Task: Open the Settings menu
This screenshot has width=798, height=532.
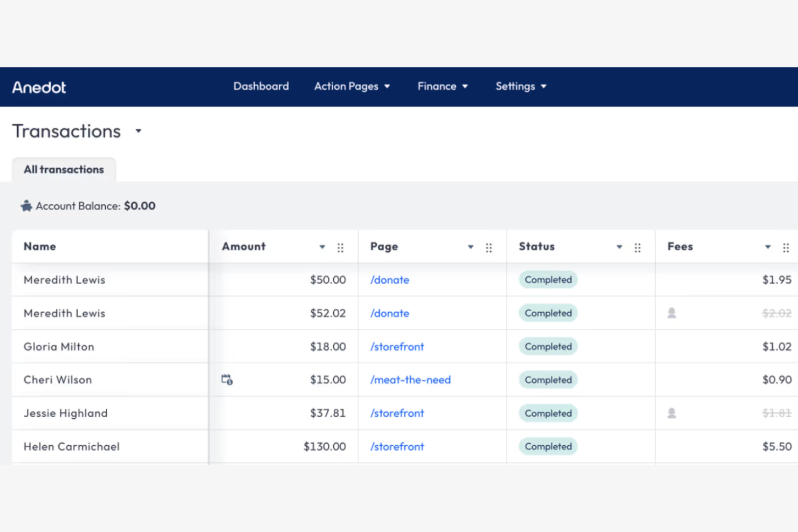Action: click(520, 86)
